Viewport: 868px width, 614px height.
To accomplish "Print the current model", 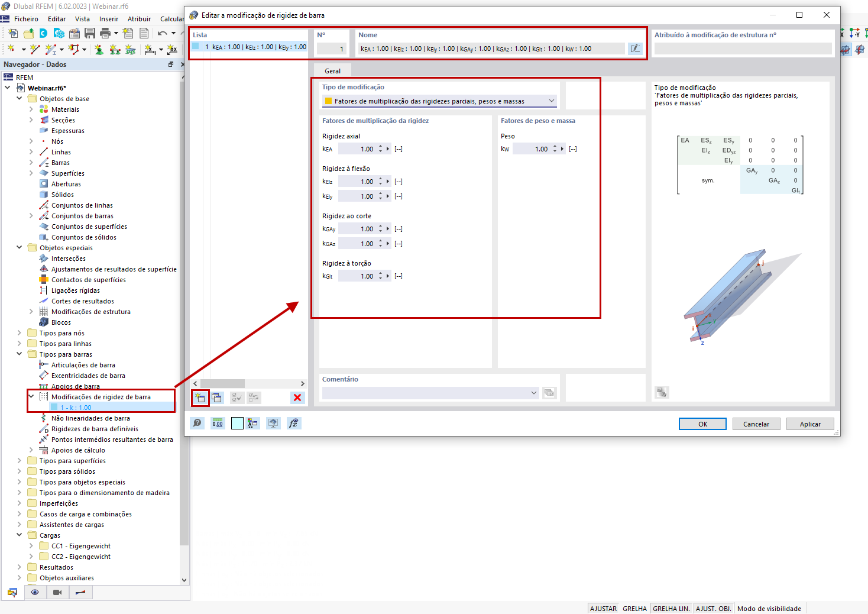I will click(106, 33).
